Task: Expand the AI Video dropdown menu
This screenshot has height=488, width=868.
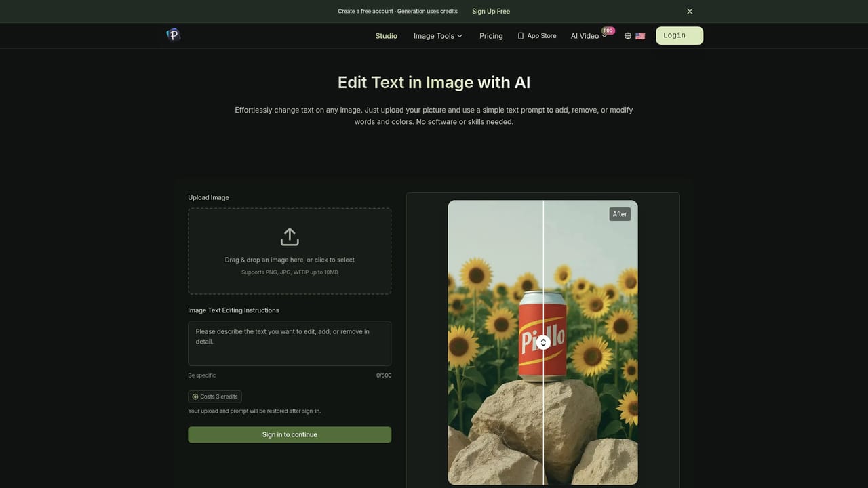Action: [x=589, y=36]
